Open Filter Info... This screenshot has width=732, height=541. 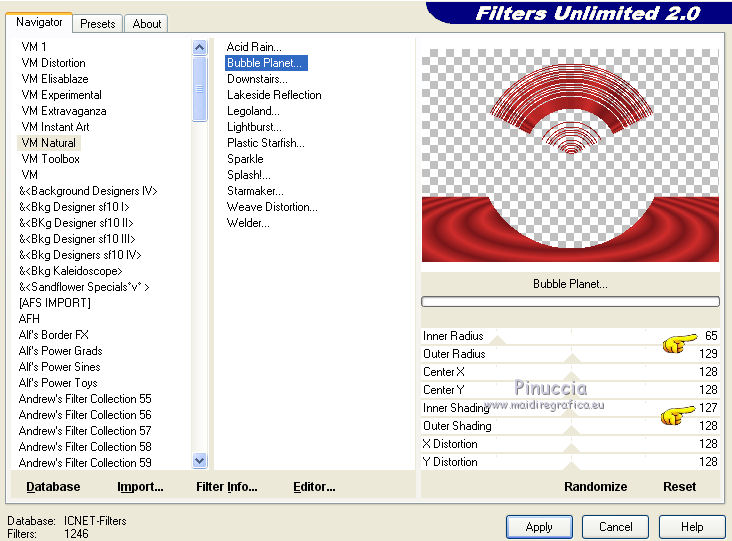point(226,487)
